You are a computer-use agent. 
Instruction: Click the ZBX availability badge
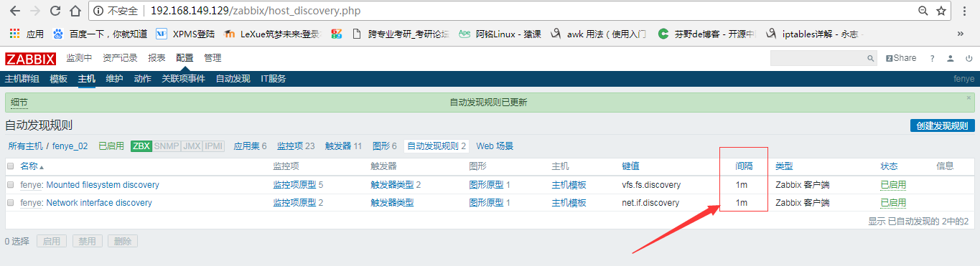[141, 146]
